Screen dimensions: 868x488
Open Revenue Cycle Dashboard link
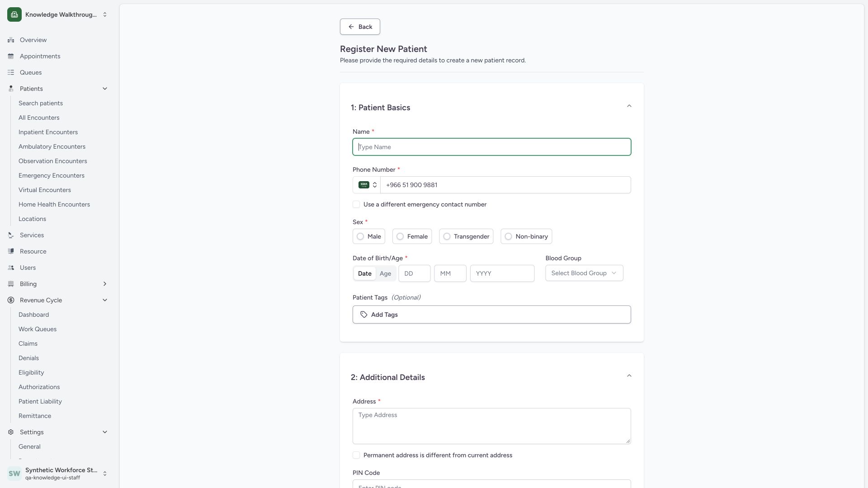[34, 314]
